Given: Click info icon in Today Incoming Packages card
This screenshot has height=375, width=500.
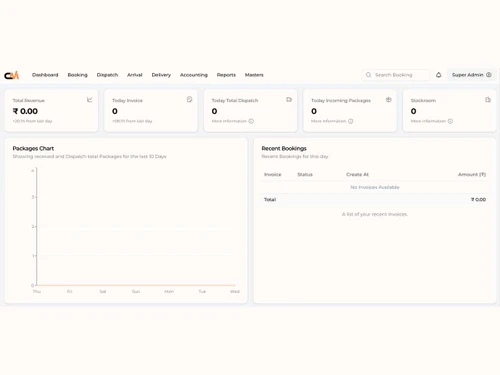Looking at the screenshot, I should (x=351, y=121).
